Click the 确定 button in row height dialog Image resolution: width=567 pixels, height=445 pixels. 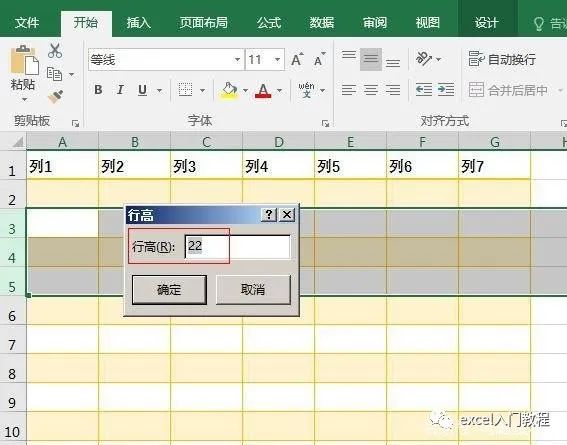(169, 290)
